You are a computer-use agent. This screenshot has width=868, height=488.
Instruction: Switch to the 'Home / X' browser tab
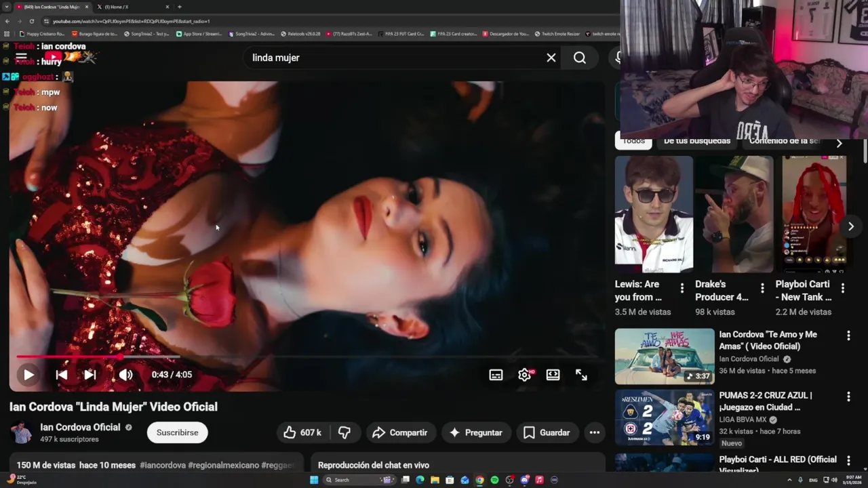[x=132, y=7]
